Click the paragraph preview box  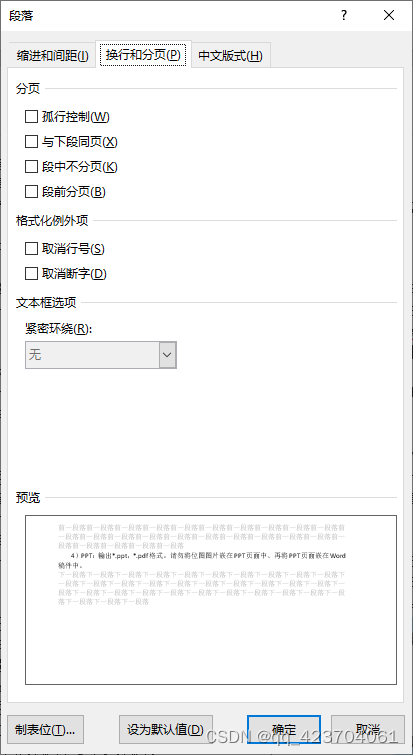click(x=211, y=599)
